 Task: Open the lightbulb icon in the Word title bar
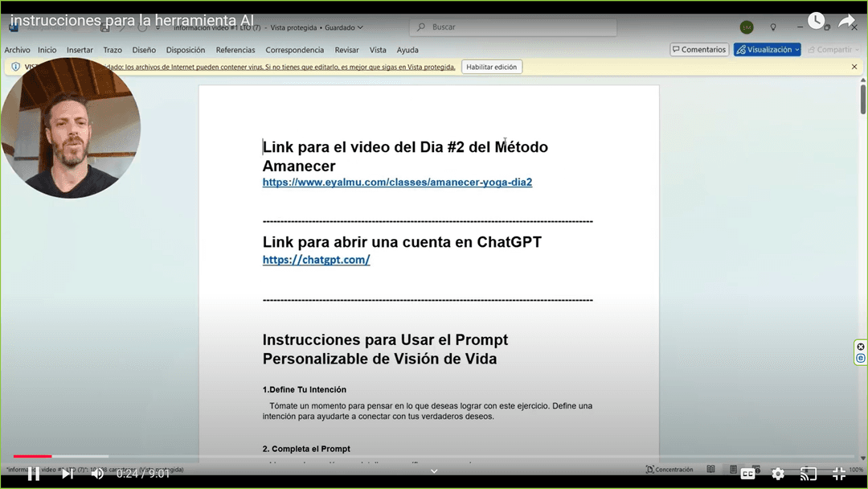(773, 27)
